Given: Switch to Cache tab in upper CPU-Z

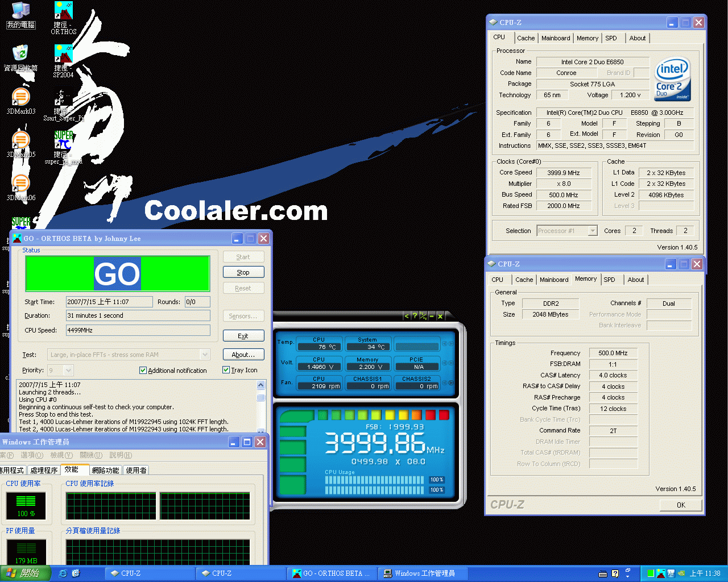Looking at the screenshot, I should (x=526, y=38).
